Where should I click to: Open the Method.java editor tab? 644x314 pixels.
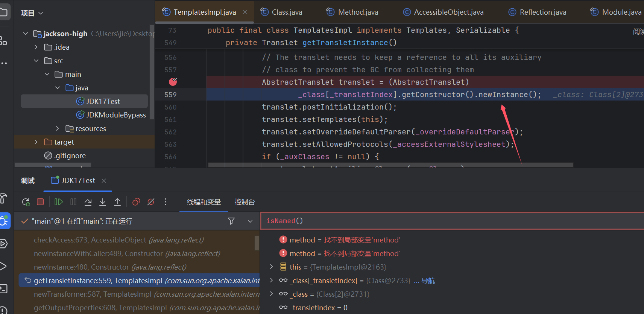pos(352,12)
